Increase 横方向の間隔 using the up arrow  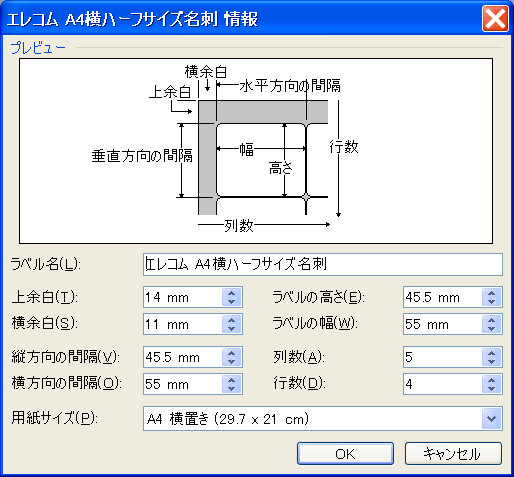[x=231, y=379]
